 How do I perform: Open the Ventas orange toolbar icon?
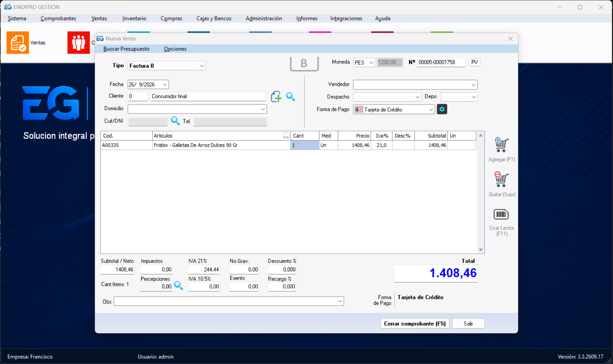18,43
